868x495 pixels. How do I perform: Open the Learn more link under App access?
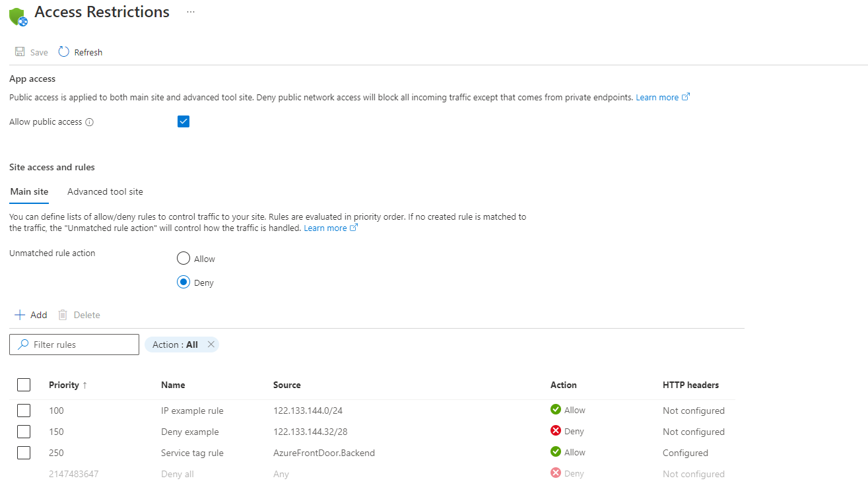657,96
